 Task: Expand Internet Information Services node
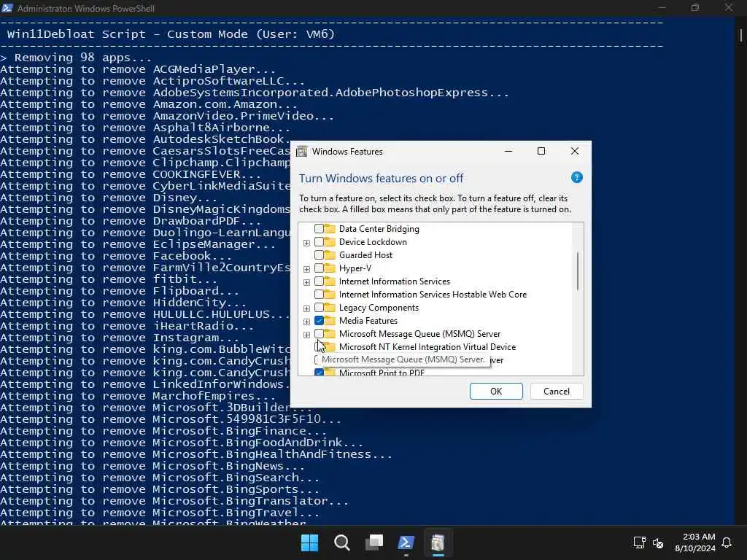[306, 282]
